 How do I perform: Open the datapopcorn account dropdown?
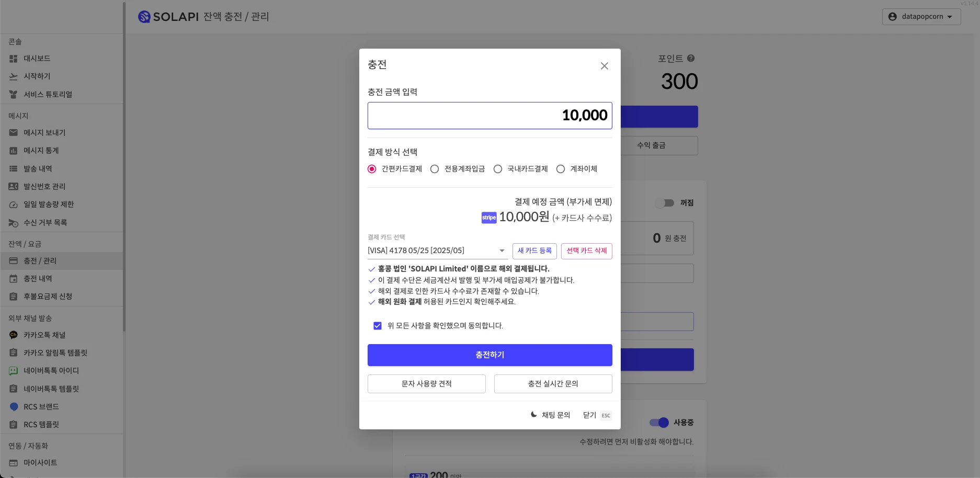coord(921,17)
